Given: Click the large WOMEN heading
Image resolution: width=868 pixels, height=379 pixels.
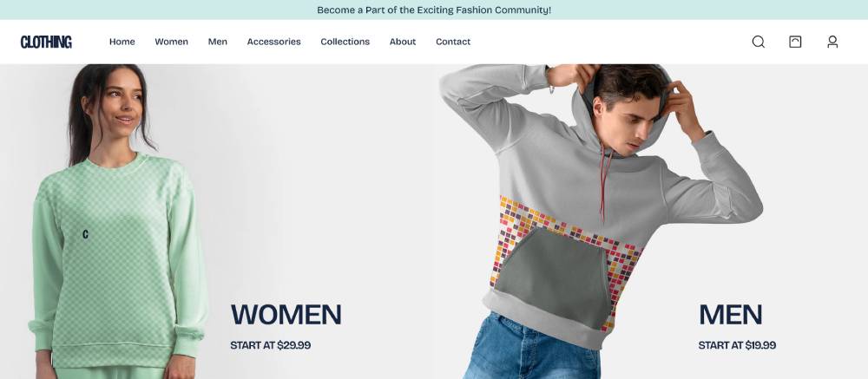Looking at the screenshot, I should click(286, 314).
